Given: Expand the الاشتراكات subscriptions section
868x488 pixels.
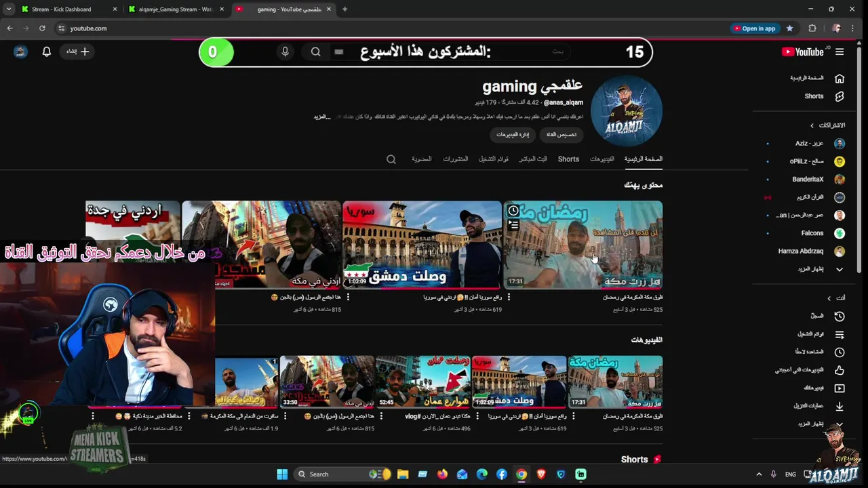Looking at the screenshot, I should (827, 125).
